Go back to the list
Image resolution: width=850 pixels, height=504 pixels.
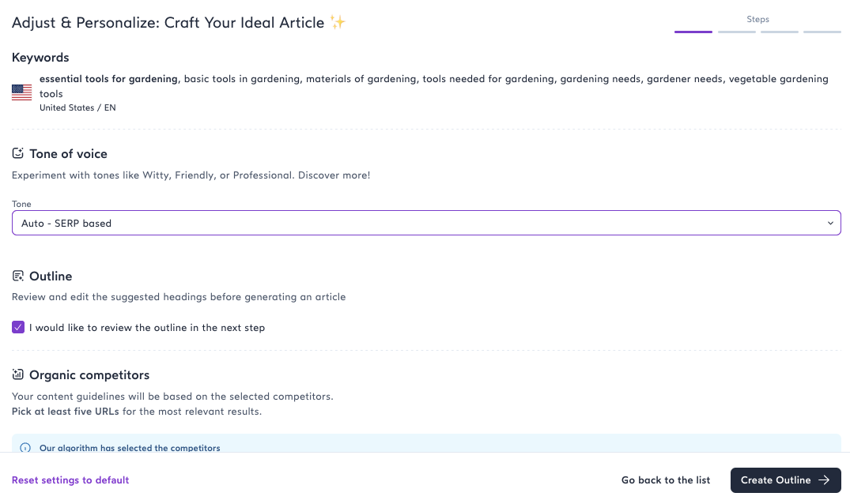click(x=666, y=480)
